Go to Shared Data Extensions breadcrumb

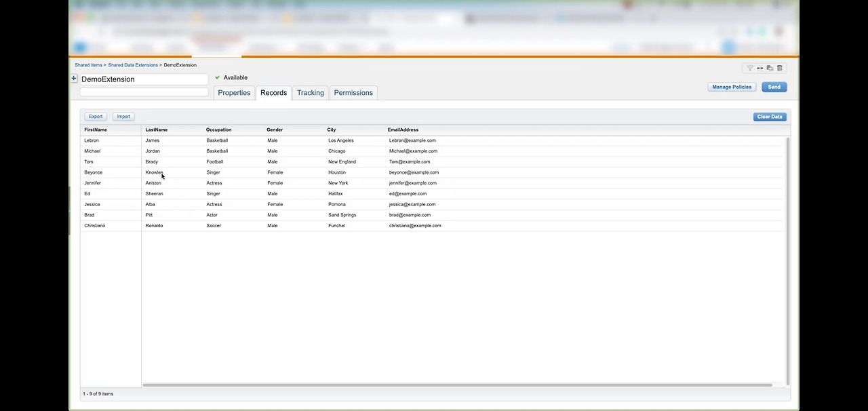point(133,65)
